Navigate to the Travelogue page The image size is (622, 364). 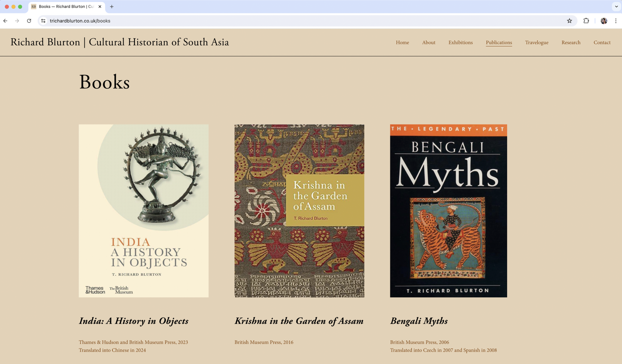coord(537,42)
